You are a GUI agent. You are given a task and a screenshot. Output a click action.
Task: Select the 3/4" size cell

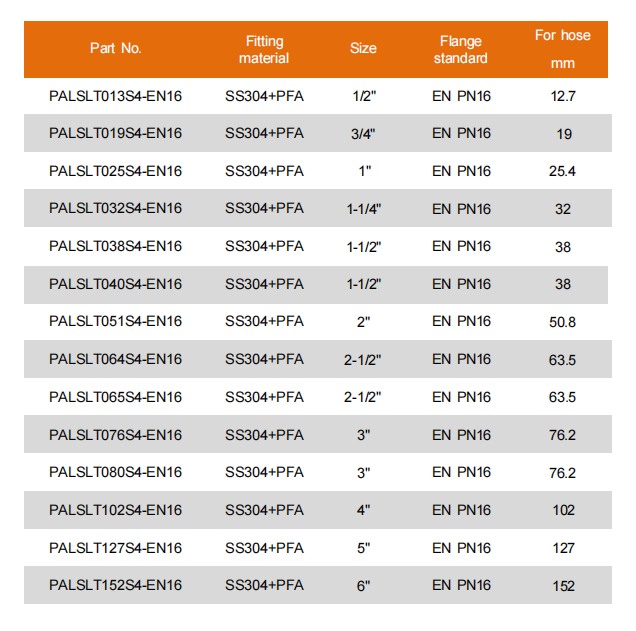(x=363, y=133)
